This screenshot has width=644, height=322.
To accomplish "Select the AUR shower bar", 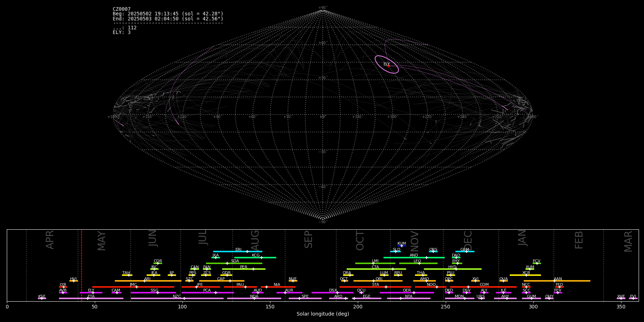I will click(x=289, y=293).
